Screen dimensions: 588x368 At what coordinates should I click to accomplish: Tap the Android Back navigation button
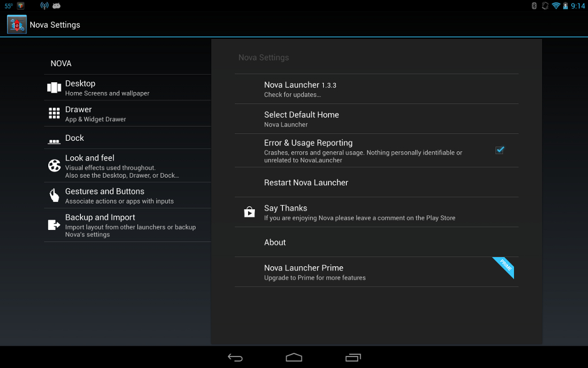pos(235,358)
